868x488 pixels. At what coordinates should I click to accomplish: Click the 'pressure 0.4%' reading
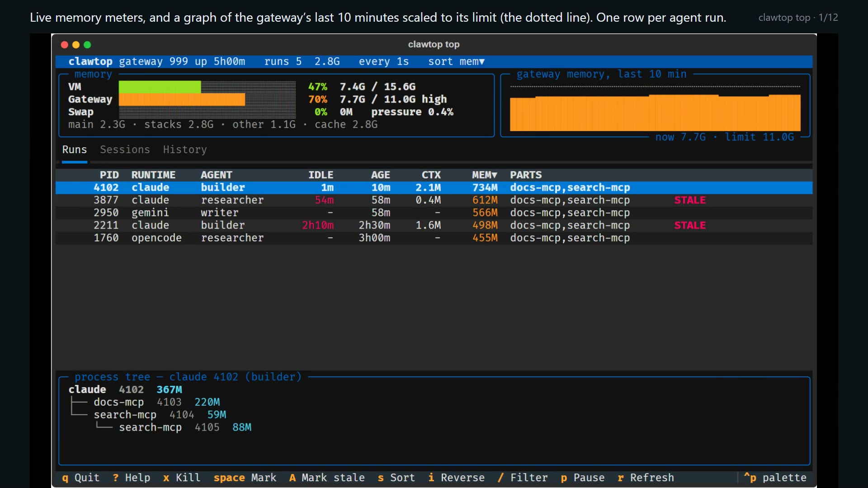412,112
